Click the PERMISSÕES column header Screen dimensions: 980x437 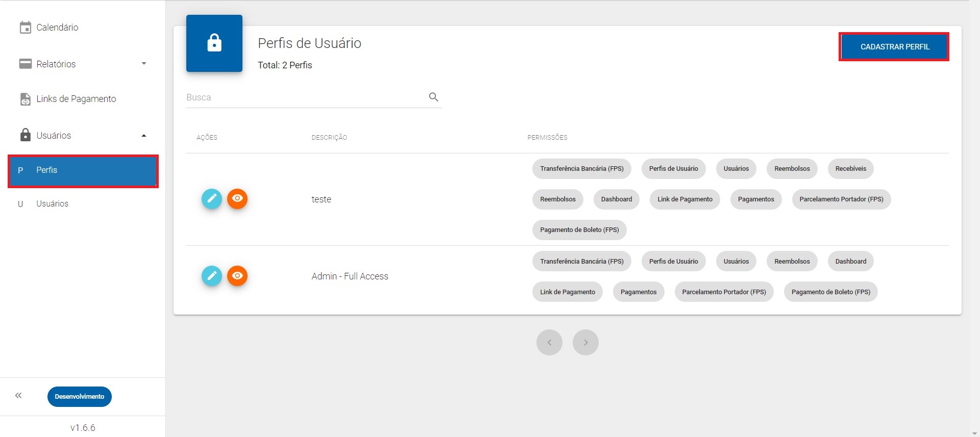click(547, 138)
